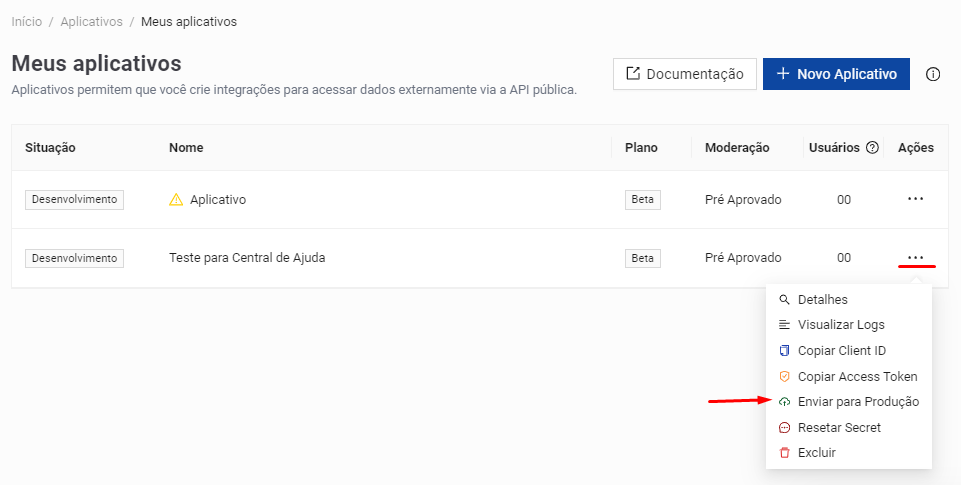Image resolution: width=961 pixels, height=485 pixels.
Task: Click the trash icon for Excluir
Action: click(784, 453)
